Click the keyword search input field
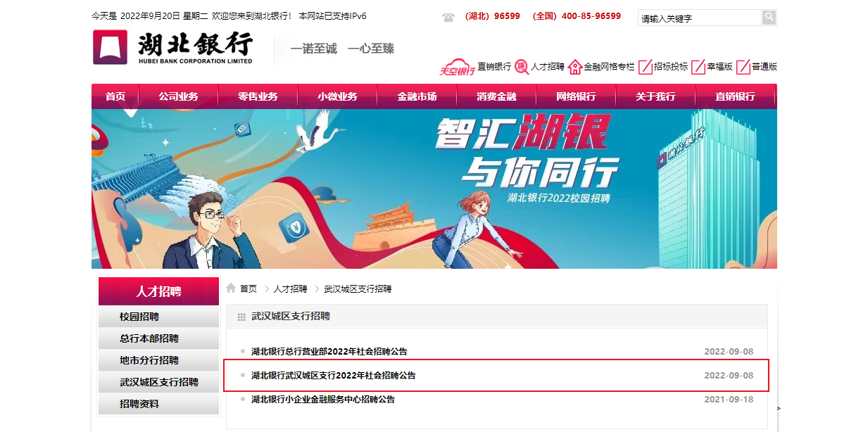Image resolution: width=868 pixels, height=432 pixels. tap(700, 18)
